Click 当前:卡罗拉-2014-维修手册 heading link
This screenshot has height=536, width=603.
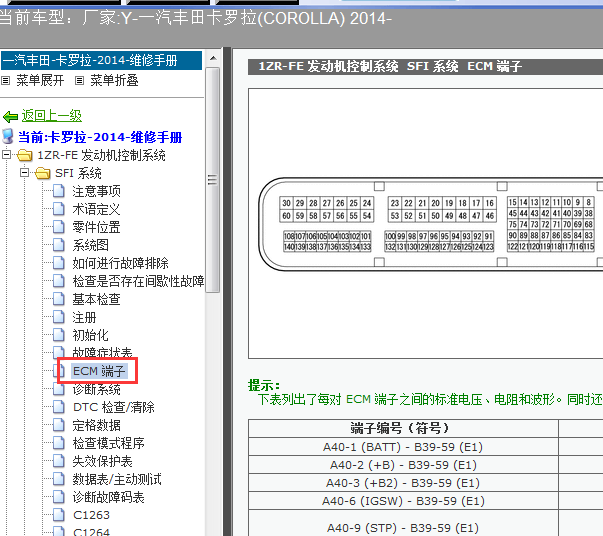coord(100,137)
